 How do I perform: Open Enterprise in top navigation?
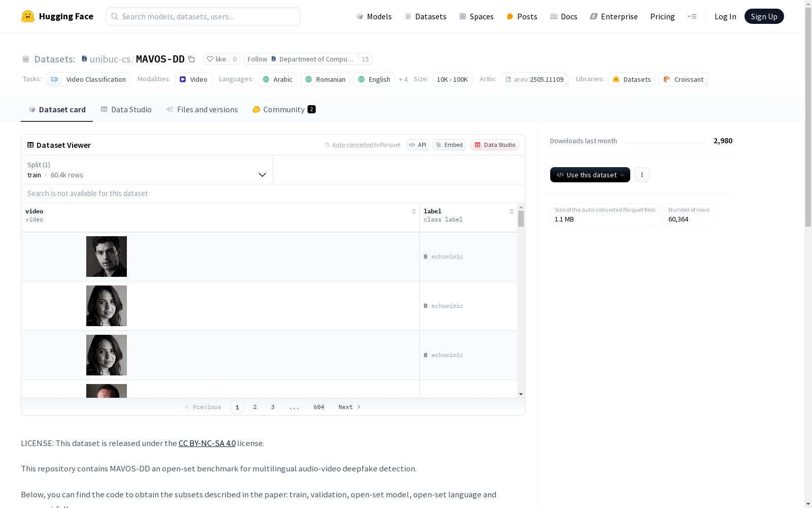point(614,16)
